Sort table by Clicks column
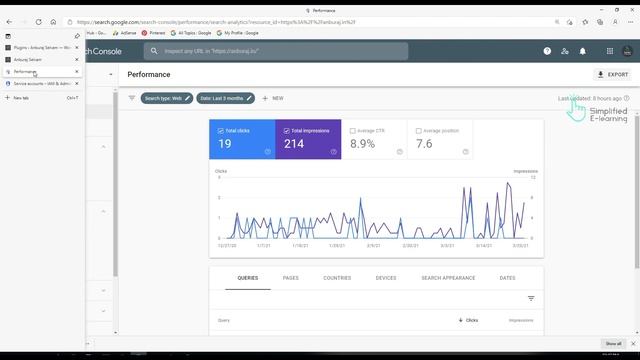This screenshot has width=640, height=360. coord(468,320)
